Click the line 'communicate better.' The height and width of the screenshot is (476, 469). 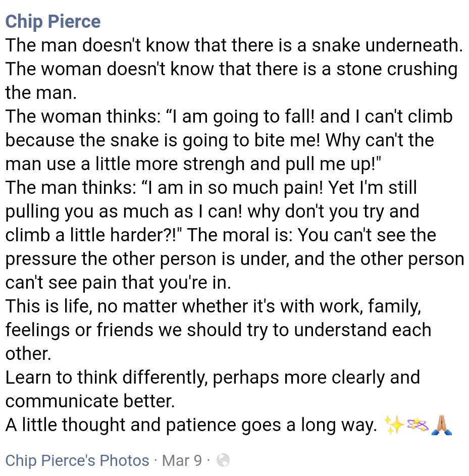90,401
